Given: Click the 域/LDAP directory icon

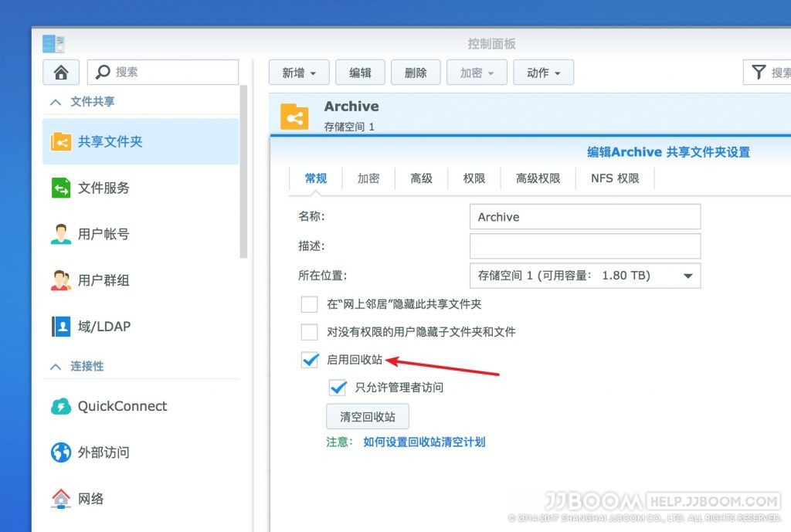Looking at the screenshot, I should click(61, 327).
